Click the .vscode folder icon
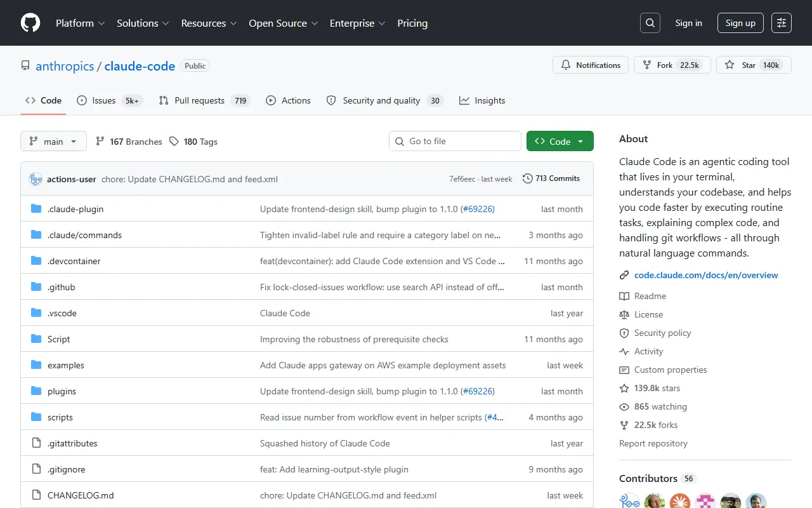Image resolution: width=812 pixels, height=508 pixels. pyautogui.click(x=36, y=313)
